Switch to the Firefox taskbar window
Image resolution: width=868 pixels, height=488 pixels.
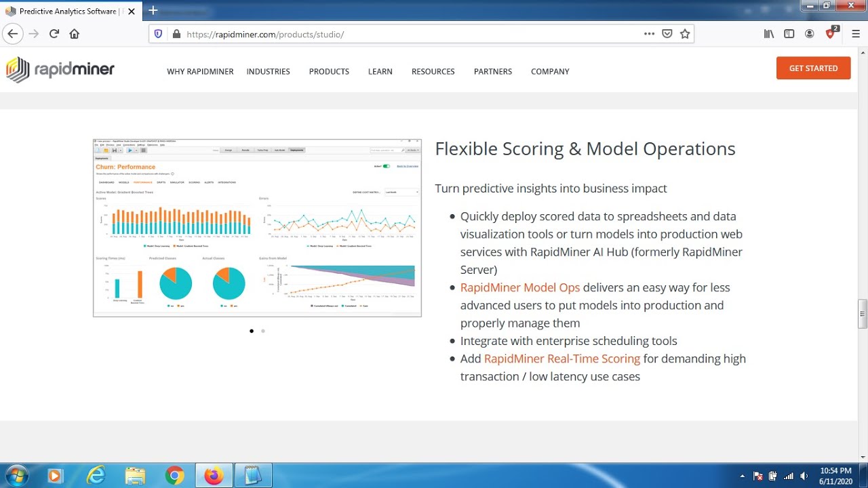click(214, 476)
